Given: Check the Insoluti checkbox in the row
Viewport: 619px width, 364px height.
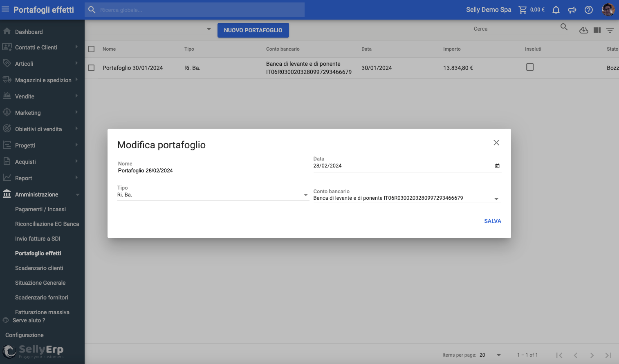Looking at the screenshot, I should 530,67.
